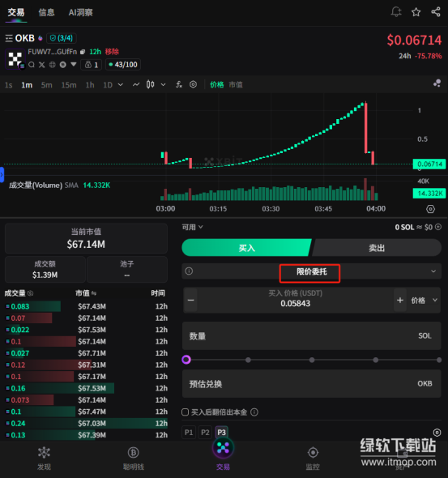Viewport: 448px width, 478px height.
Task: Copy the FUWV7...GUfFn contract address
Action: point(83,52)
